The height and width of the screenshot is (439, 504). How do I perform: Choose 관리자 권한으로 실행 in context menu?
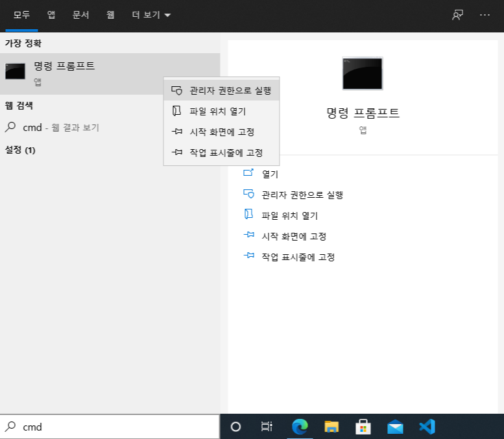click(x=221, y=91)
